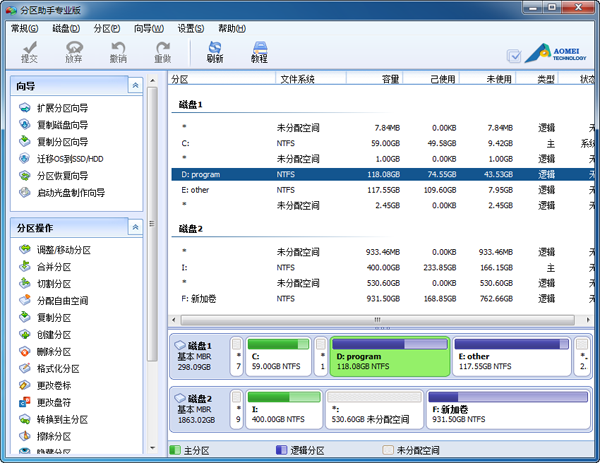Click the 删除分区 delete partition item
The width and height of the screenshot is (600, 463).
pyautogui.click(x=56, y=352)
